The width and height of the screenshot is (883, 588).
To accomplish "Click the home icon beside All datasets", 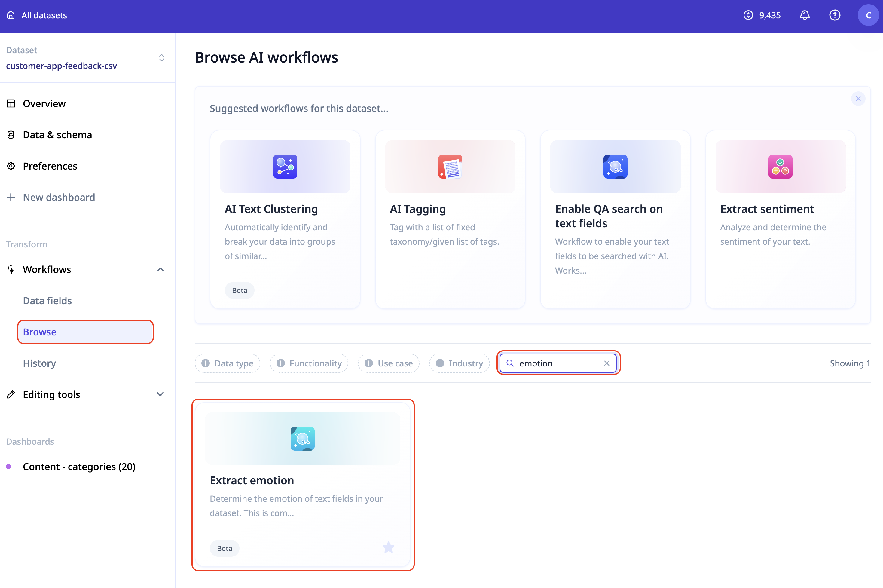I will click(11, 15).
